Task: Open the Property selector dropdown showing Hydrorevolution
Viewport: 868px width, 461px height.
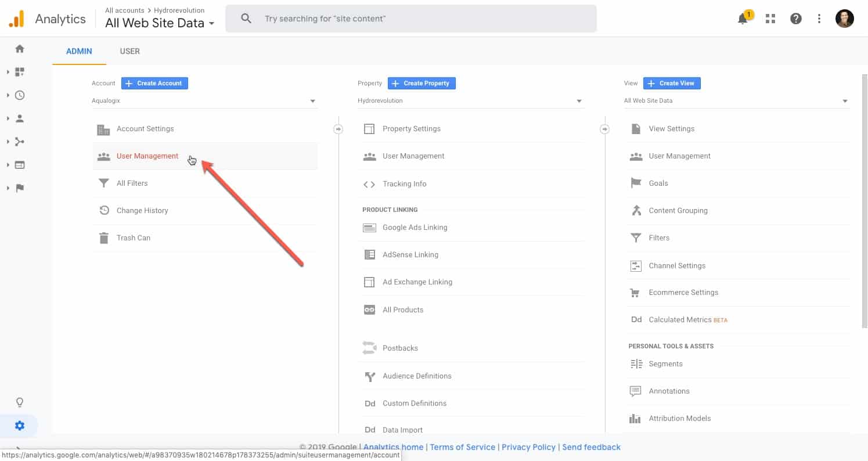Action: tap(470, 101)
